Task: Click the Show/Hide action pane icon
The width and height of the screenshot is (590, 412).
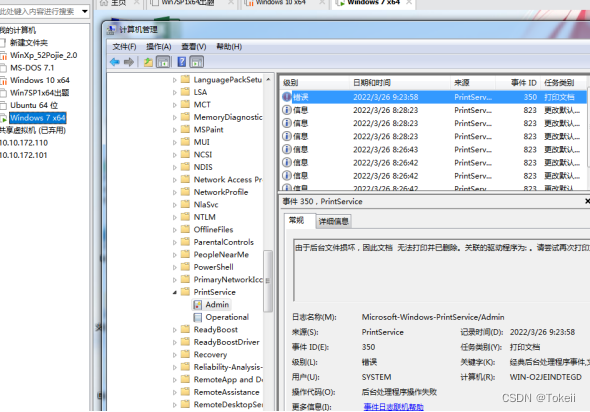Action: coord(196,62)
